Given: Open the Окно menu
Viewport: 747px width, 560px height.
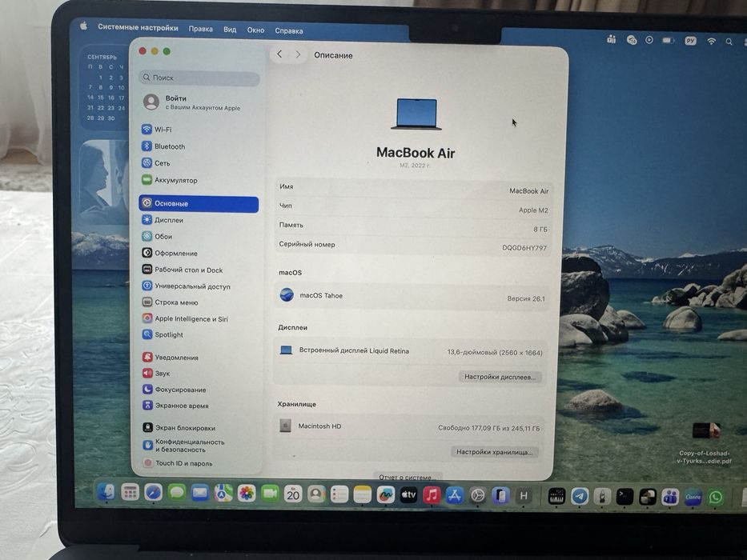Looking at the screenshot, I should point(255,30).
